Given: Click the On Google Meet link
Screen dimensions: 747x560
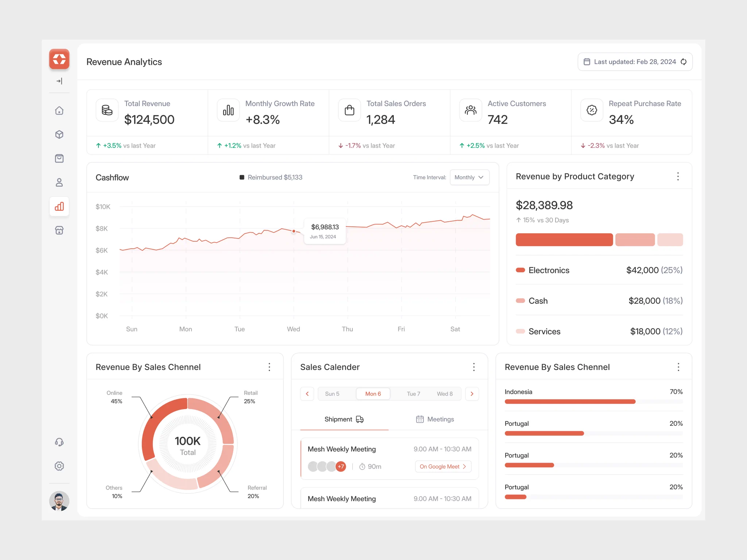Looking at the screenshot, I should point(443,467).
